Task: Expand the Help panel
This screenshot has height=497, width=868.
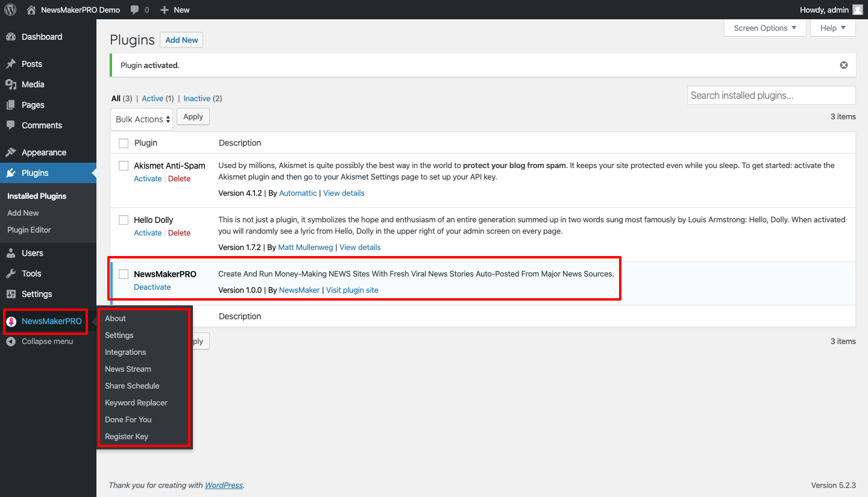Action: coord(833,28)
